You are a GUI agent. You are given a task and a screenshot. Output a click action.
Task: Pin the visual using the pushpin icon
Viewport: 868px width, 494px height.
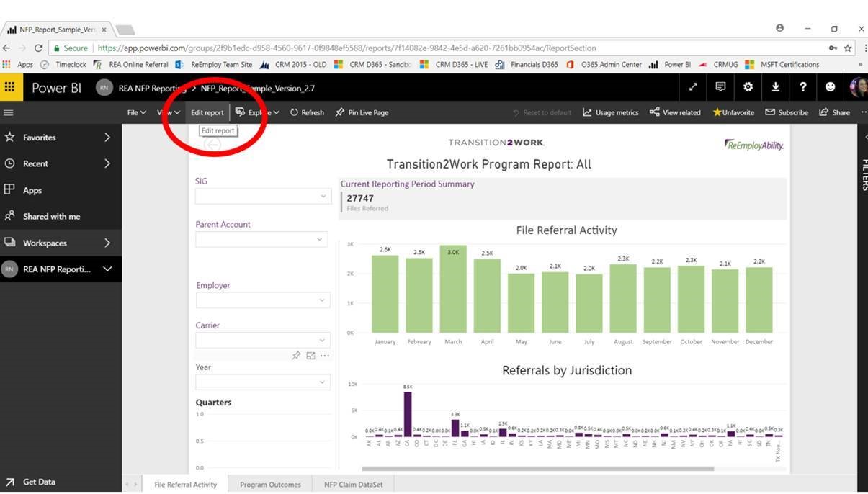coord(296,356)
